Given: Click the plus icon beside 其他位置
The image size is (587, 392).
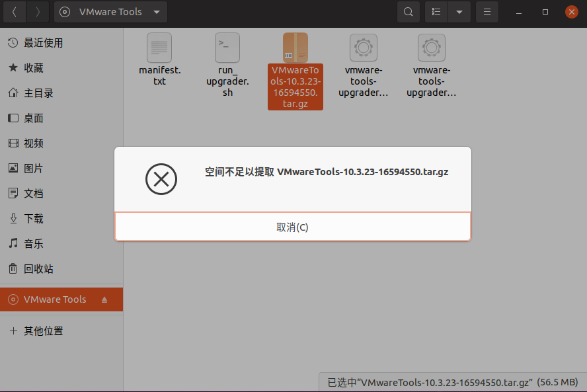Looking at the screenshot, I should [13, 331].
